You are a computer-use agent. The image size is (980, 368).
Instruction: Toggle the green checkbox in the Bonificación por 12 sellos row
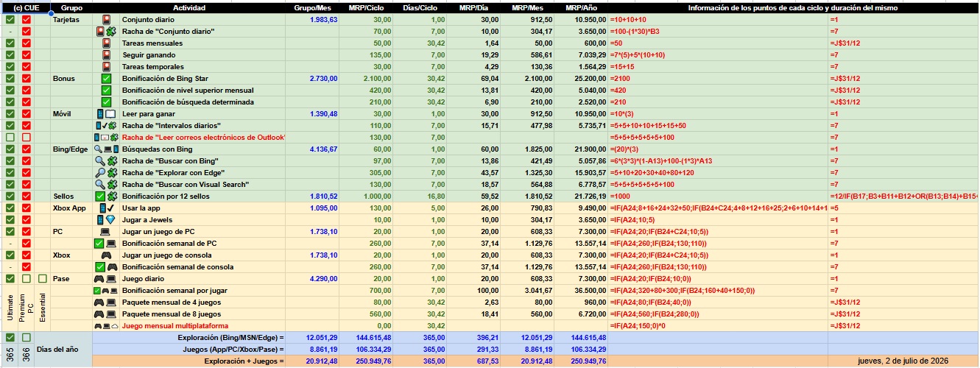click(10, 197)
